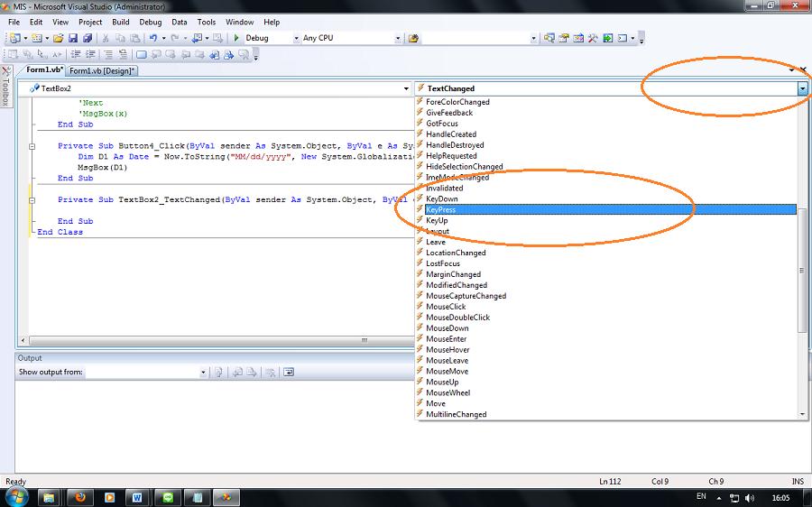This screenshot has height=507, width=812.
Task: Click the Save diskette icon
Action: pos(74,39)
